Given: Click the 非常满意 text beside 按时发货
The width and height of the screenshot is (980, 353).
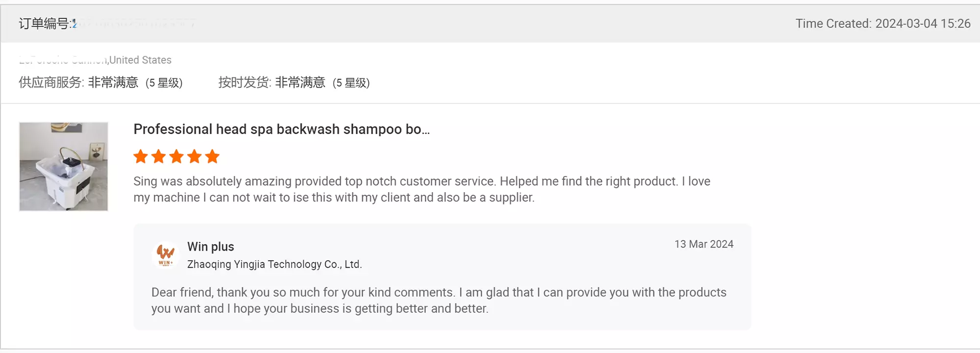Looking at the screenshot, I should (300, 82).
